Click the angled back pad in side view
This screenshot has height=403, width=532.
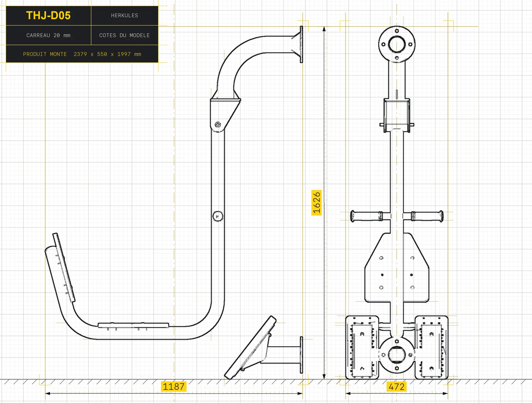coord(60,268)
